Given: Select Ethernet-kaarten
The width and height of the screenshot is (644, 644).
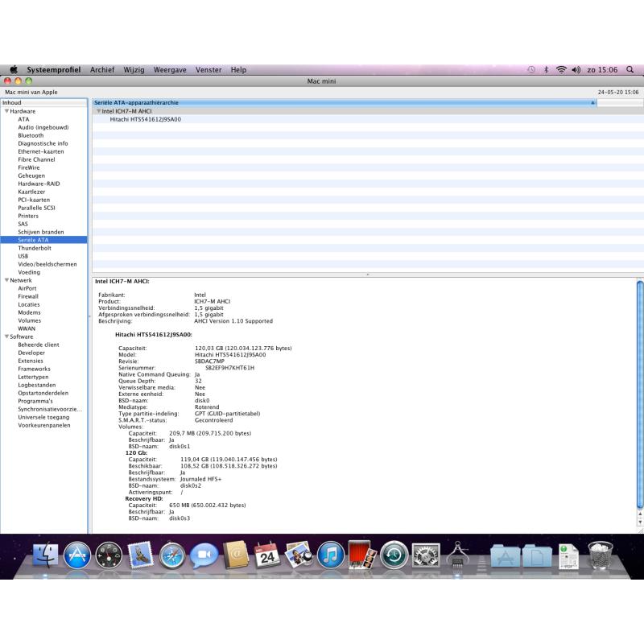Looking at the screenshot, I should pyautogui.click(x=41, y=151).
